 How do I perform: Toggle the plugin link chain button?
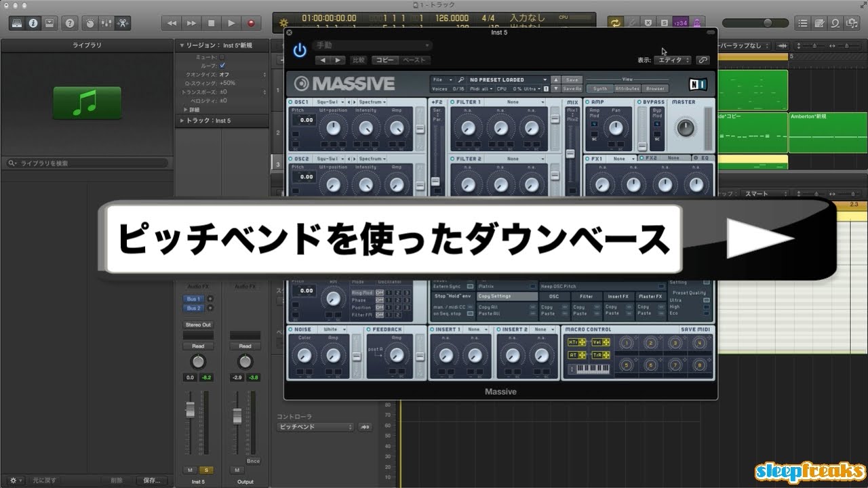pos(703,60)
